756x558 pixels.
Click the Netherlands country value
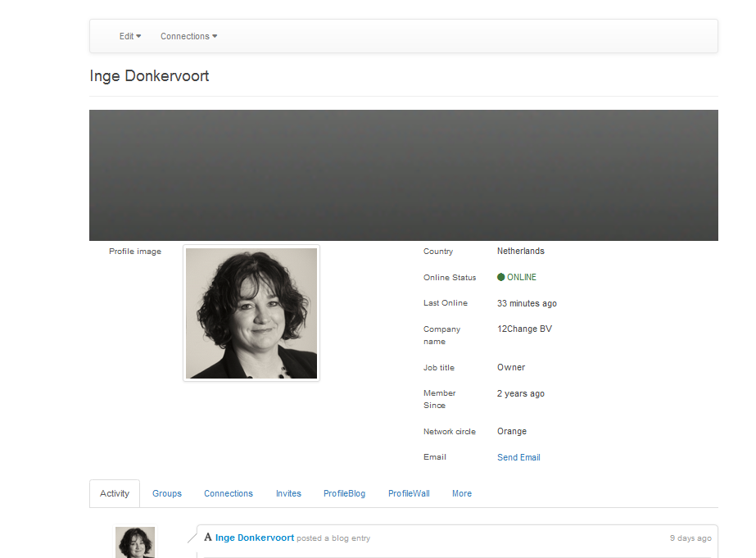(x=521, y=251)
